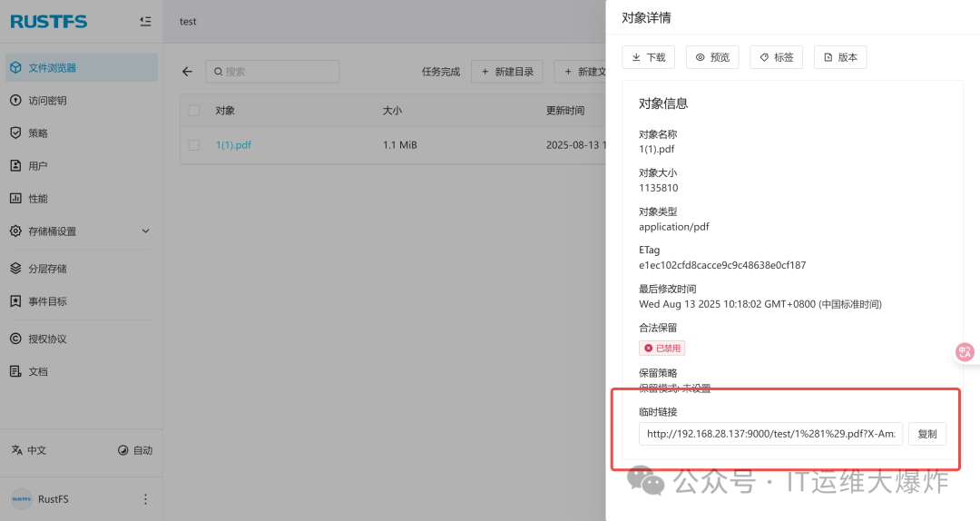This screenshot has width=980, height=521.
Task: Click the RUSTFS logo
Action: coord(49,21)
